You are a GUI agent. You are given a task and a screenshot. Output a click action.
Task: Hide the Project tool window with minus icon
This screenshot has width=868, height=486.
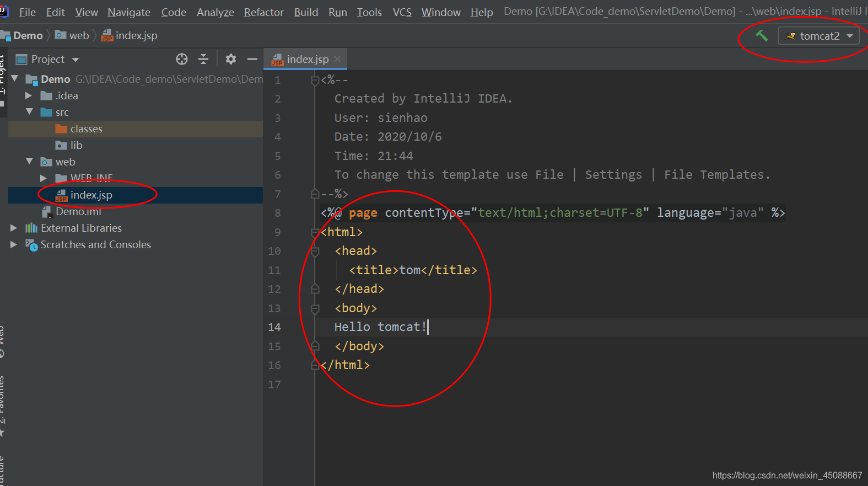[252, 59]
